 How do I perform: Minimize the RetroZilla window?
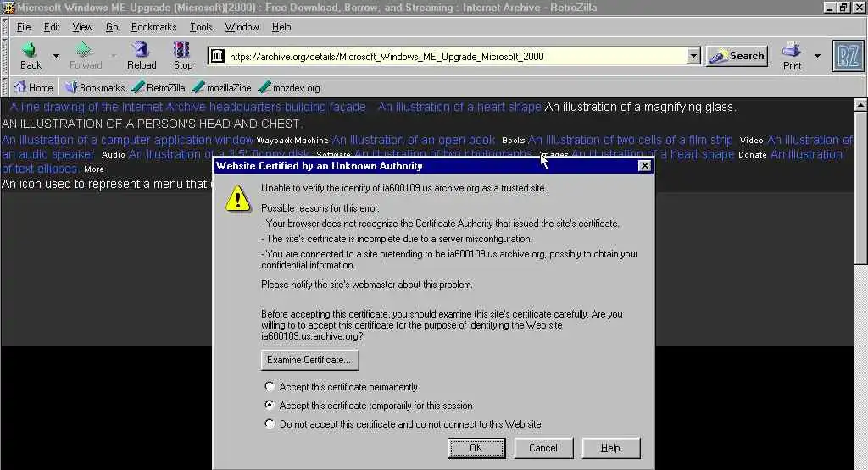click(x=829, y=7)
